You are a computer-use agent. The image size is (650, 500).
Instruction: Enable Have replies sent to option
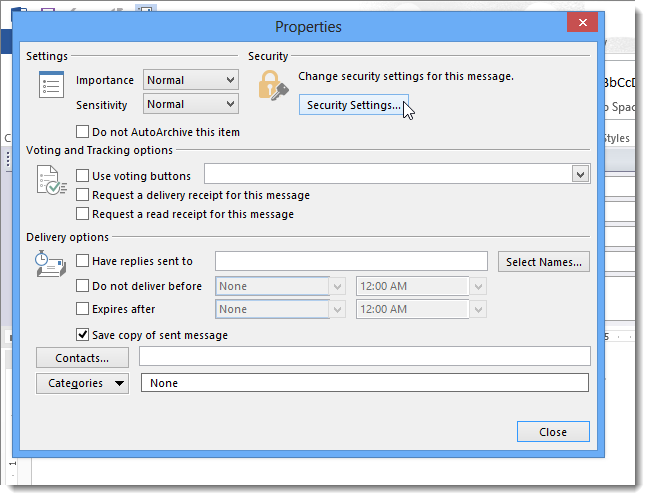click(x=82, y=261)
